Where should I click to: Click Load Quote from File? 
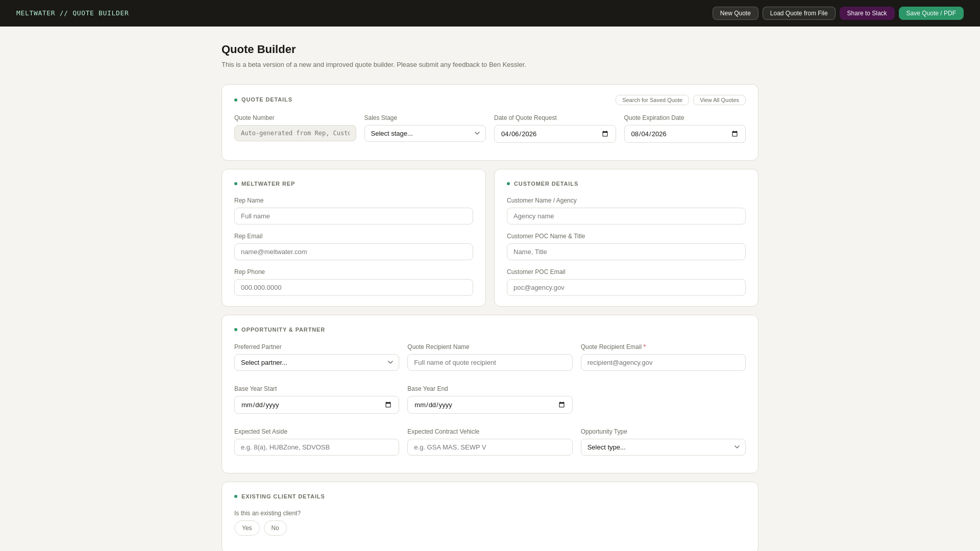point(799,13)
